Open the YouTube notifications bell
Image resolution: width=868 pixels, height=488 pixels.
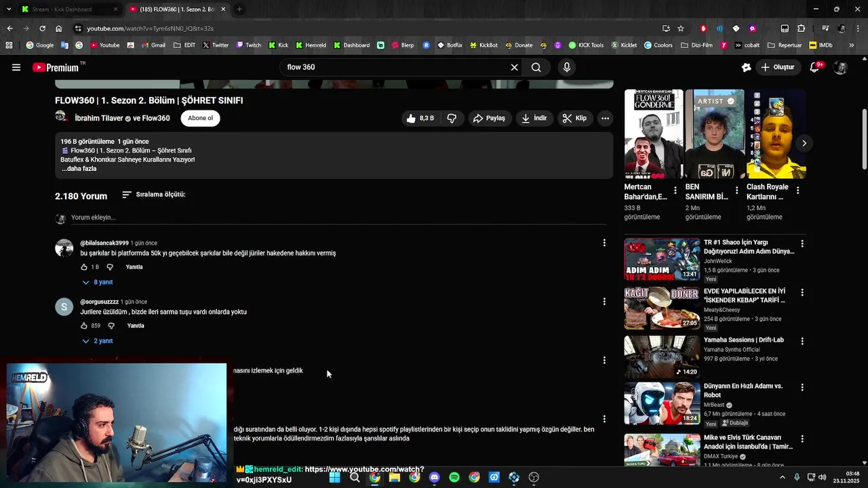pos(815,67)
